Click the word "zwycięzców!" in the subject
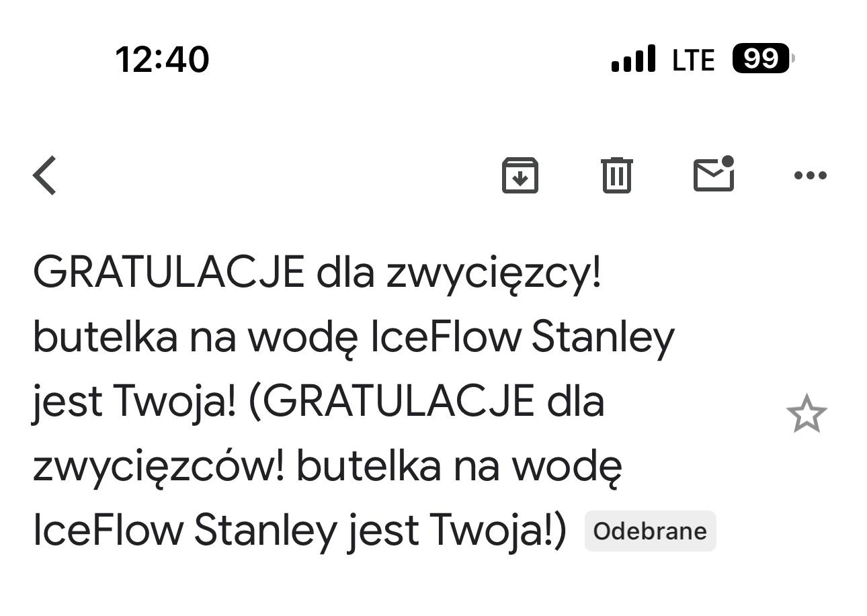This screenshot has width=867, height=616. click(x=159, y=467)
